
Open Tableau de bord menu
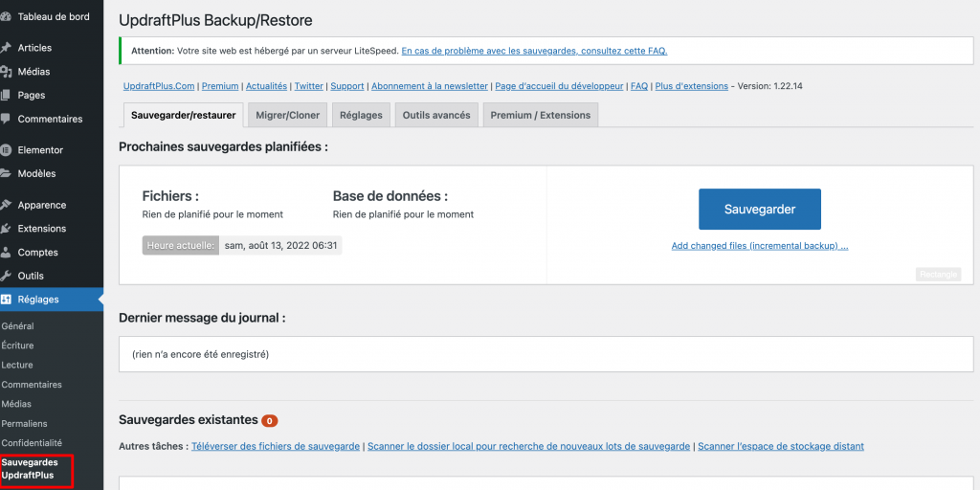[x=52, y=17]
